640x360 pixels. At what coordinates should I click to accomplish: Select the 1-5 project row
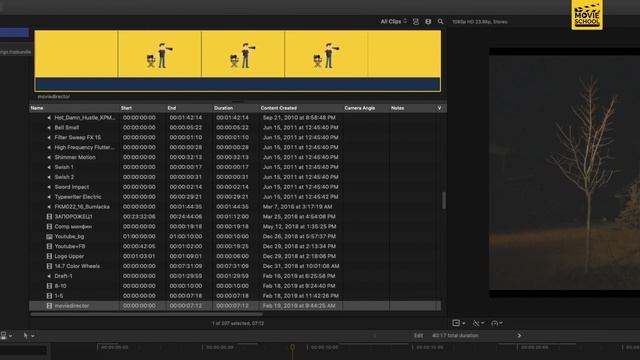tap(235, 296)
